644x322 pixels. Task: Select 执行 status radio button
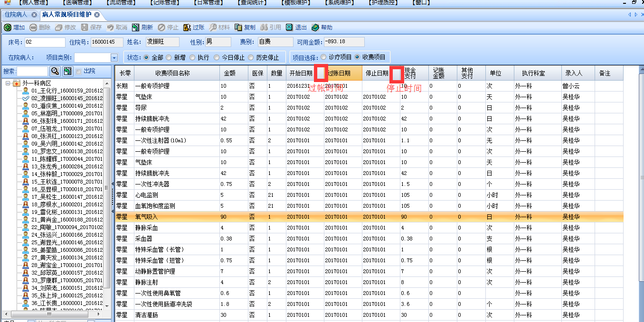(x=192, y=57)
